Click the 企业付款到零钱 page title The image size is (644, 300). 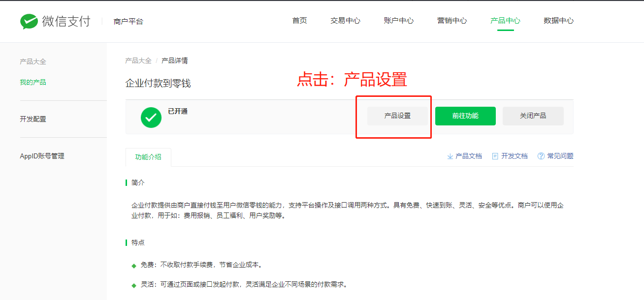(158, 84)
